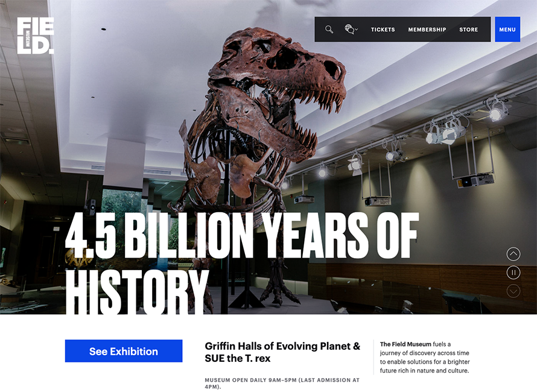Screen dimensions: 537x392
Task: Click the 'SUE the T. rex' title line
Action: [x=238, y=359]
